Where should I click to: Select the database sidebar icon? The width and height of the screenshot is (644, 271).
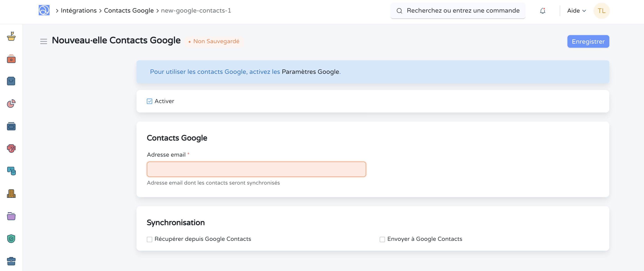coord(11,171)
